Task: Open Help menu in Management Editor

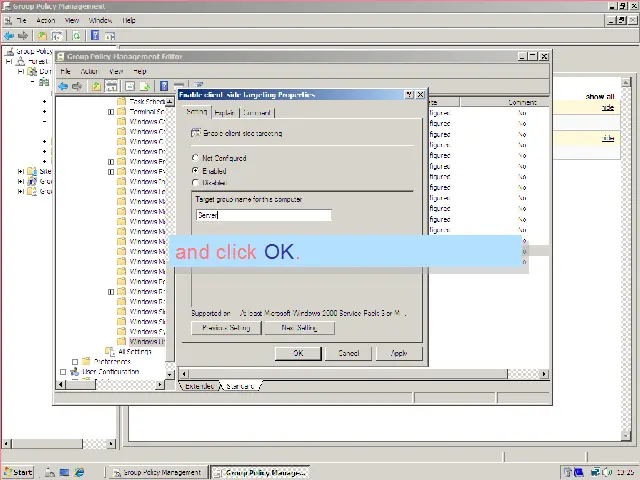Action: tap(140, 71)
